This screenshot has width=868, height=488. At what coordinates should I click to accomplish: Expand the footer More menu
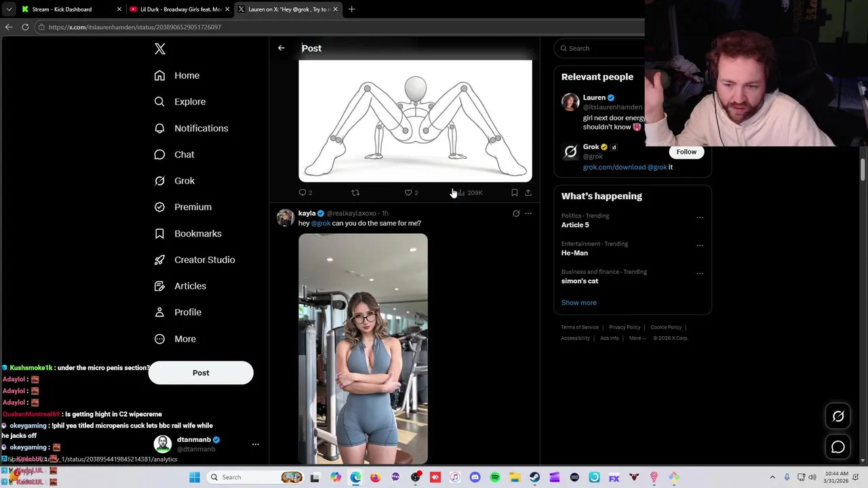coord(637,338)
